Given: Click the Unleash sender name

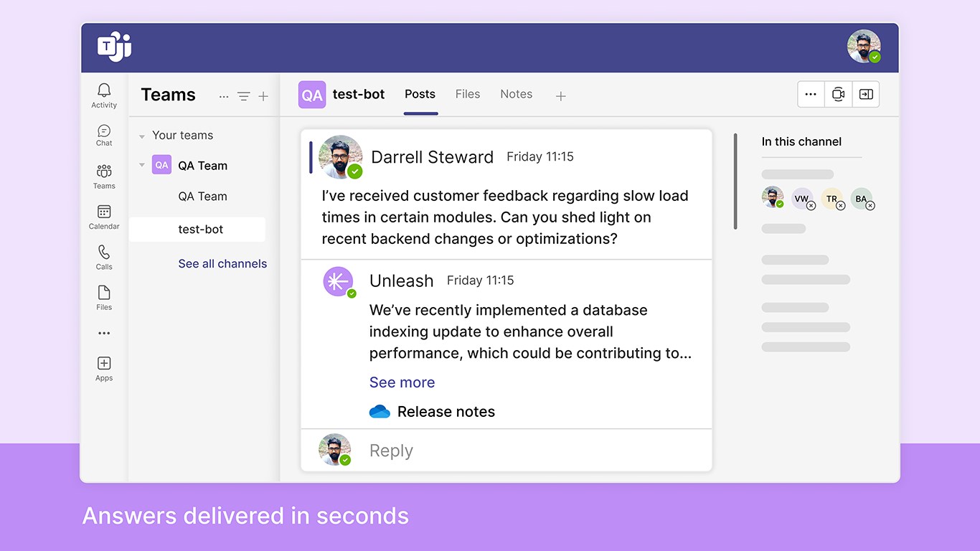Looking at the screenshot, I should (402, 281).
